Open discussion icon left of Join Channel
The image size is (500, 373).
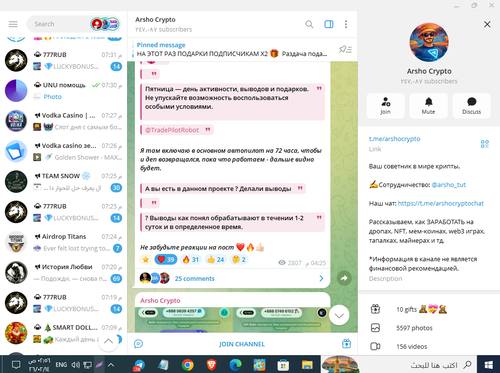pos(138,344)
